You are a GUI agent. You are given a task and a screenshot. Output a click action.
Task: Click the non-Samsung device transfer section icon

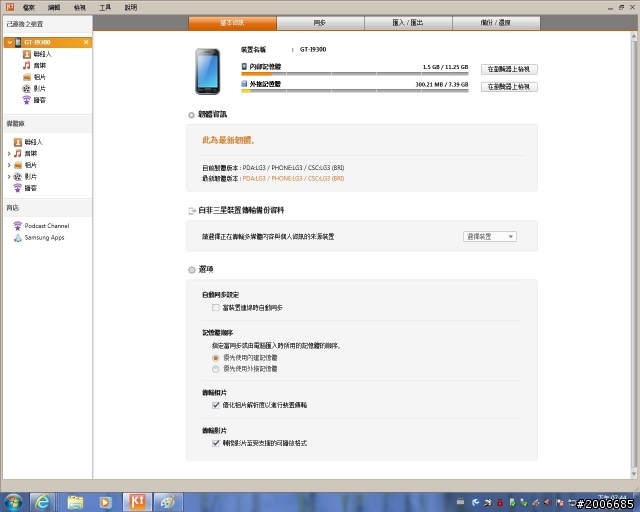(x=191, y=211)
